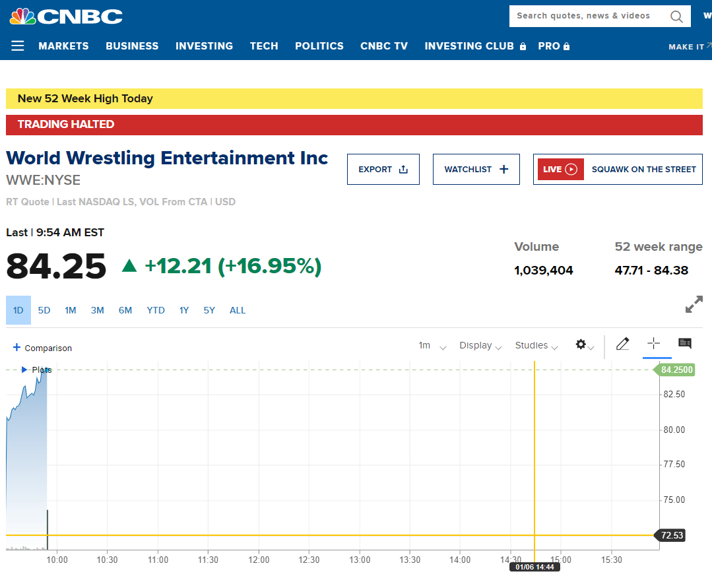Image resolution: width=712 pixels, height=588 pixels.
Task: Open the CNBC TV menu
Action: pyautogui.click(x=384, y=46)
